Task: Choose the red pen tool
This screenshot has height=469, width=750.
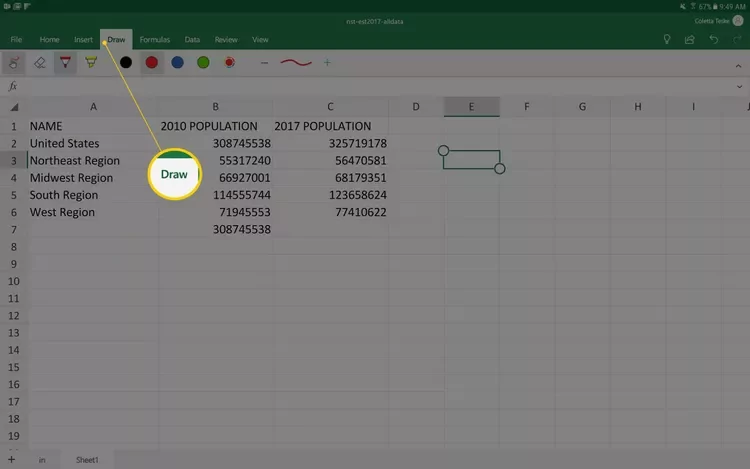Action: click(66, 63)
